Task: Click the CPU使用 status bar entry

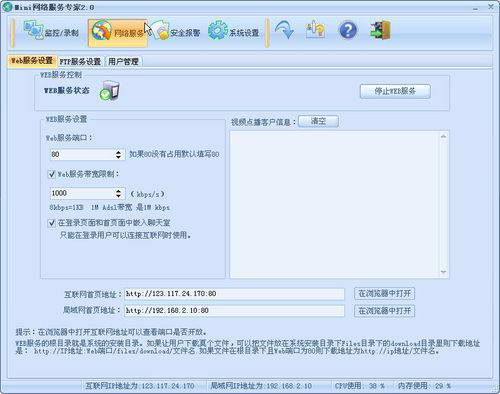Action: pyautogui.click(x=360, y=386)
